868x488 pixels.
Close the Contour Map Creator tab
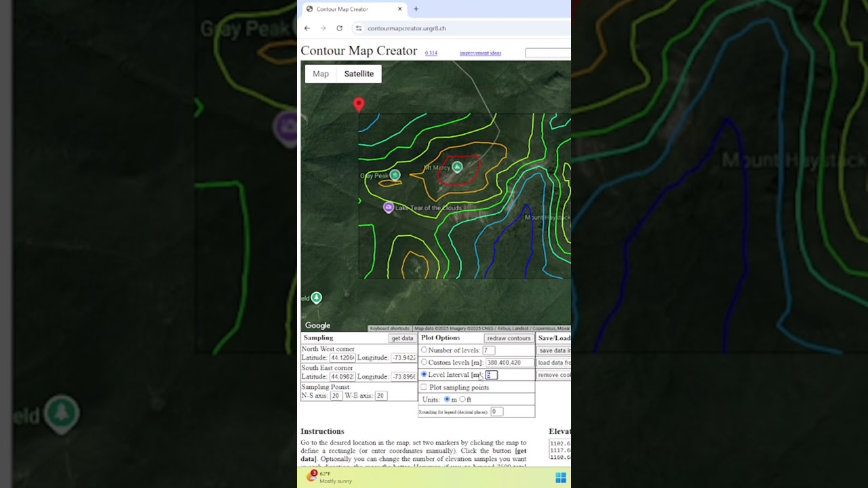(x=400, y=9)
